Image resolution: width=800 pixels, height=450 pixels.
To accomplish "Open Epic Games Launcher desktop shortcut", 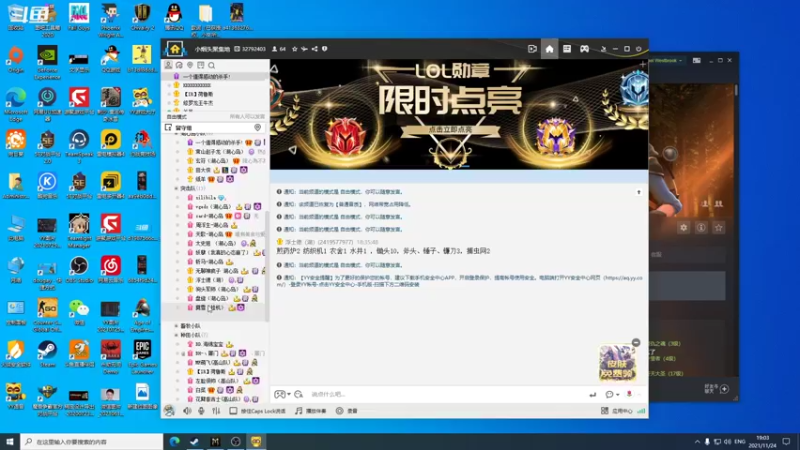I will tap(142, 356).
